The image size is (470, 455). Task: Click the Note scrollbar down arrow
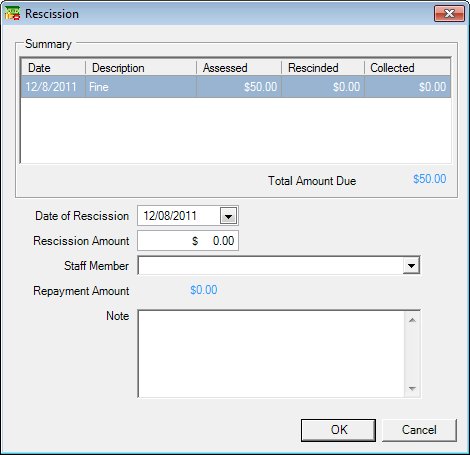(x=412, y=388)
